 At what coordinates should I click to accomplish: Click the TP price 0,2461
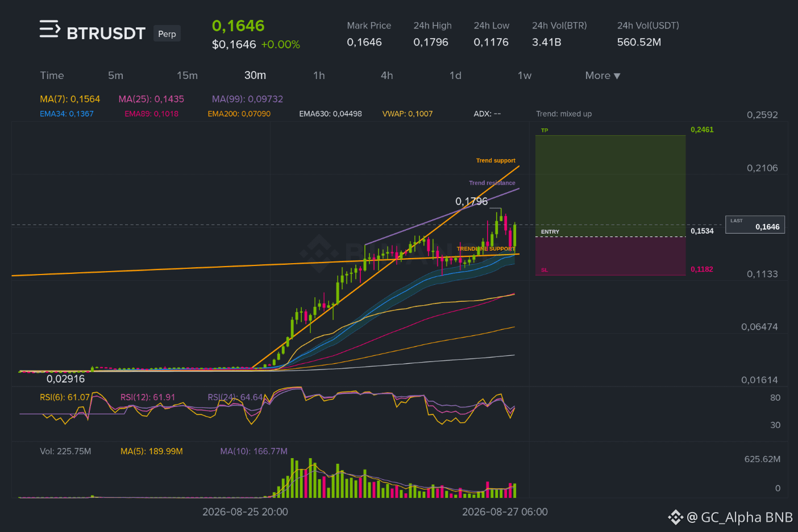pyautogui.click(x=702, y=130)
